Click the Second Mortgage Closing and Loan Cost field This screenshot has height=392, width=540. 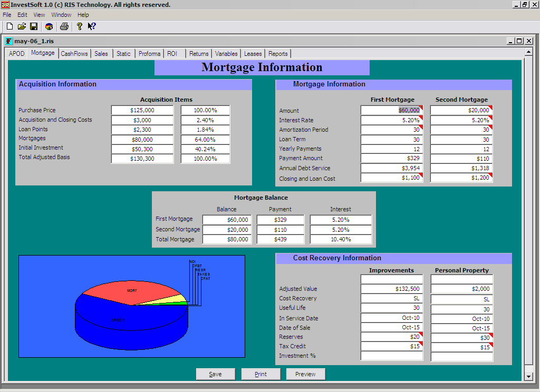pos(461,178)
